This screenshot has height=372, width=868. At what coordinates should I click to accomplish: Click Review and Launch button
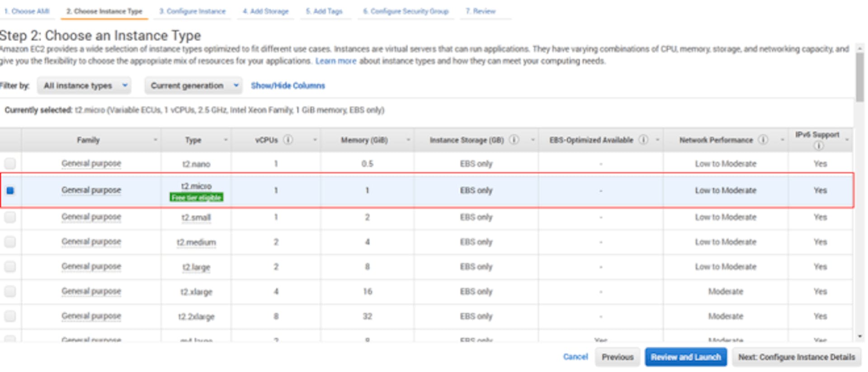pyautogui.click(x=686, y=357)
